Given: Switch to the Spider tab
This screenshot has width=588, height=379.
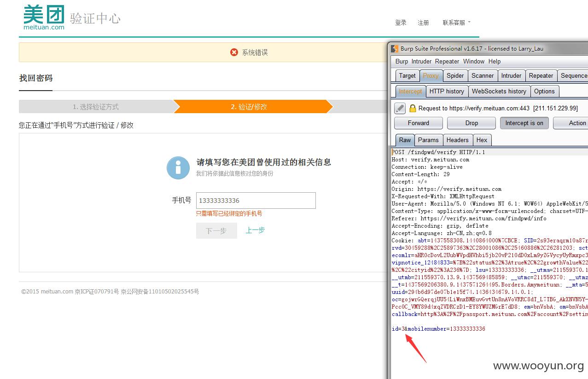Looking at the screenshot, I should tap(455, 75).
